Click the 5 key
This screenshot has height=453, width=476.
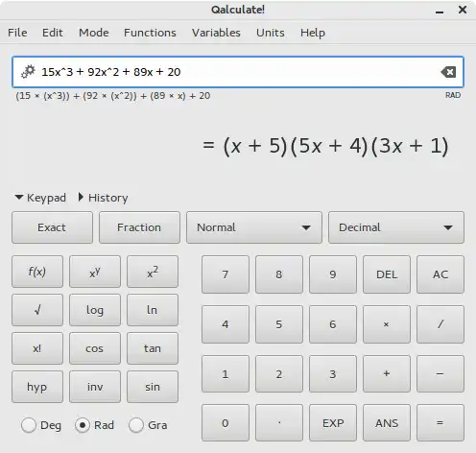[279, 324]
